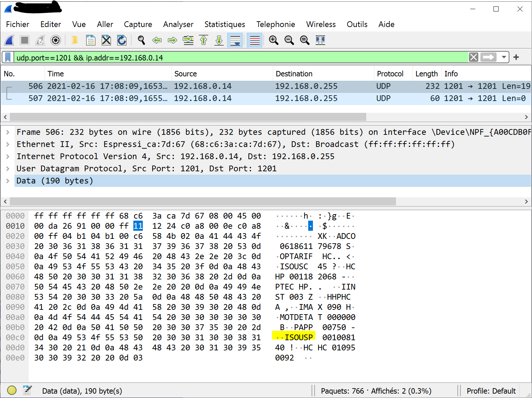Screen dimensions: 532x398
Task: Select packet number 507 row
Action: coord(266,98)
